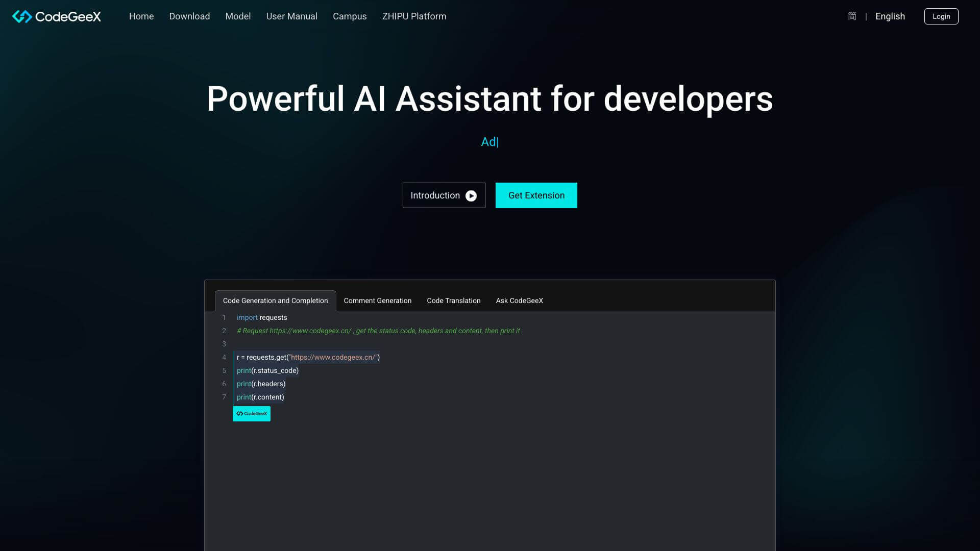The width and height of the screenshot is (980, 551).
Task: Click the animated typing text under the headline
Action: click(x=488, y=141)
